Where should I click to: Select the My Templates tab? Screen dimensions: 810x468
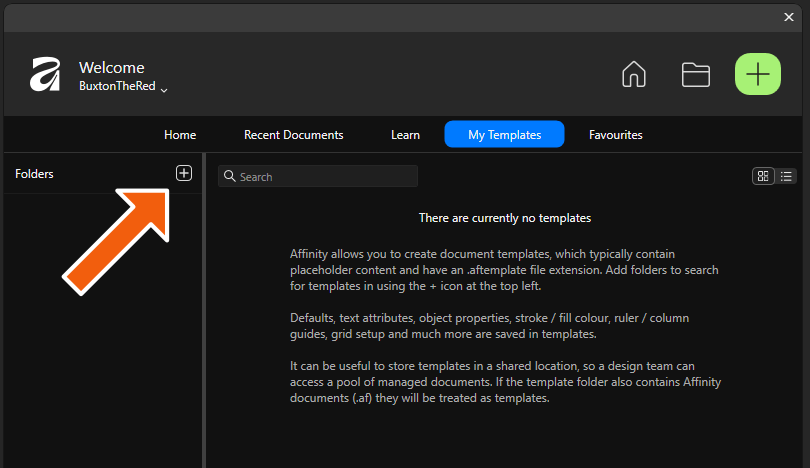coord(504,134)
